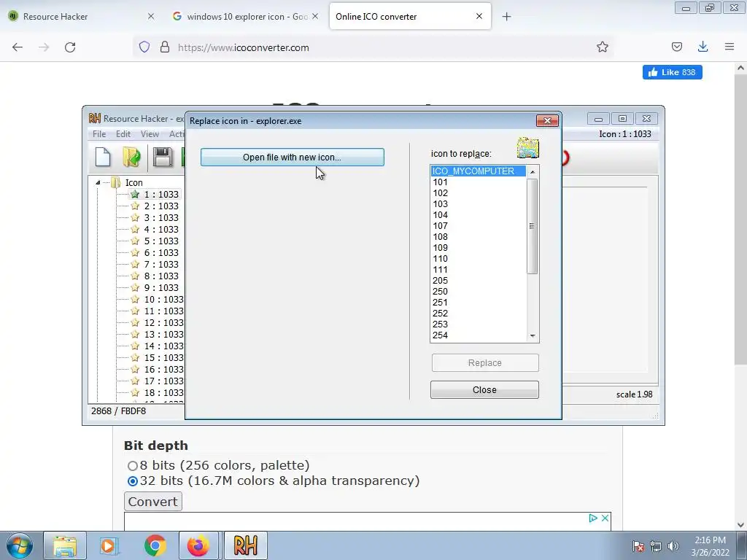This screenshot has height=560, width=747.
Task: Switch to the Resource Hacker browser tab
Action: [81, 17]
